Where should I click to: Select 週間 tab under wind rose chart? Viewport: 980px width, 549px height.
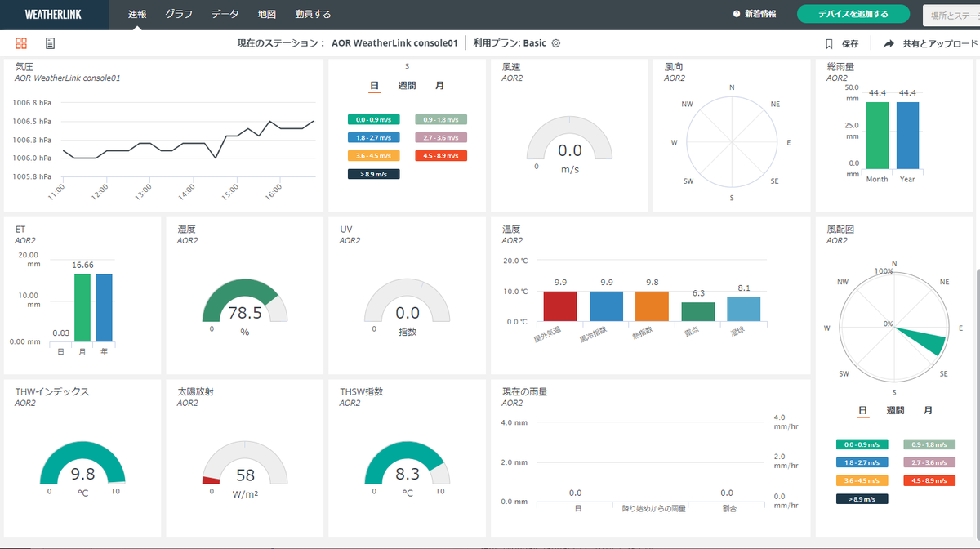coord(895,410)
